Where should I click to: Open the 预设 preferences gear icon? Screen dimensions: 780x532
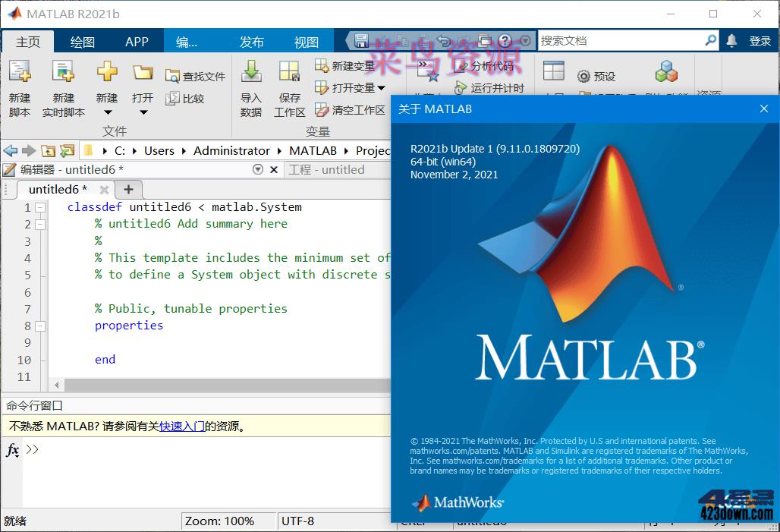point(584,75)
